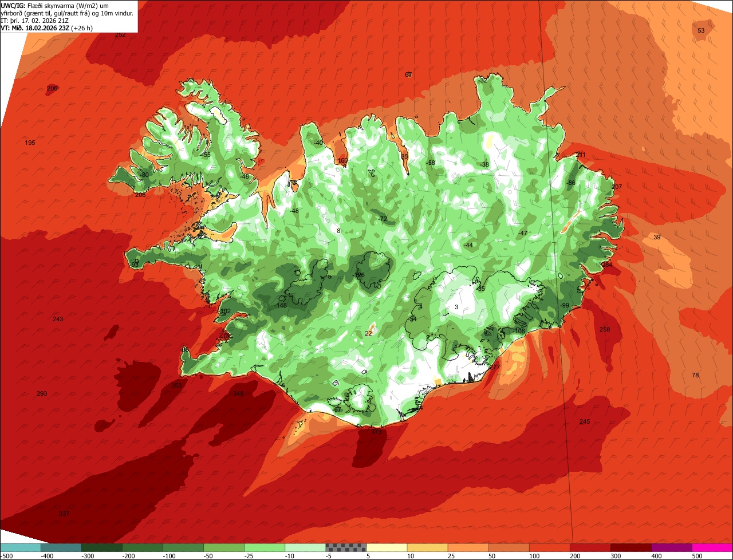Image resolution: width=733 pixels, height=560 pixels.
Task: Select the '345' value off the coast
Action: pos(238,393)
